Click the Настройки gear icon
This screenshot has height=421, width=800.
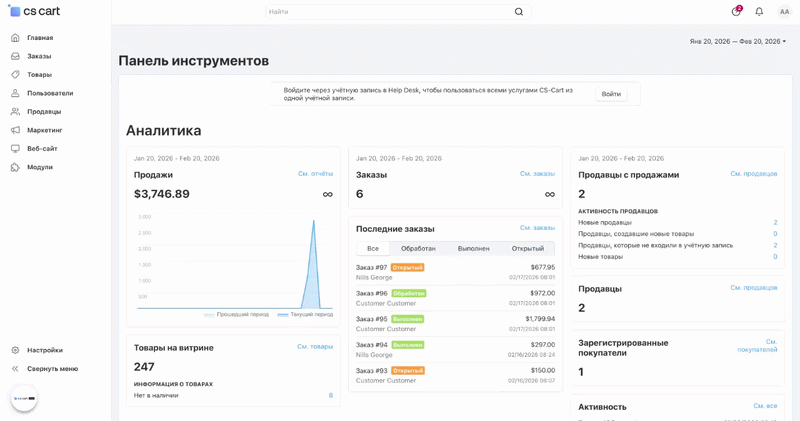click(15, 350)
